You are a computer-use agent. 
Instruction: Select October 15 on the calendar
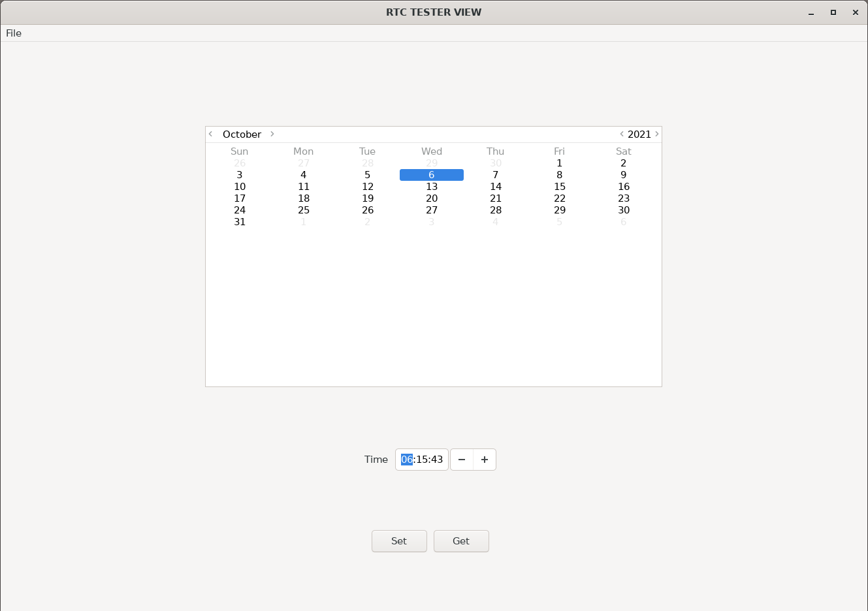click(560, 187)
